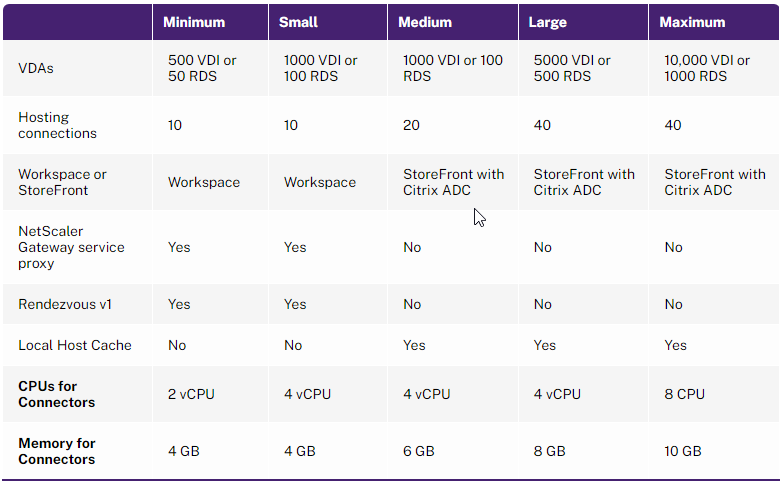Select the Workspace or StoreFront row label
783x485 pixels.
(x=62, y=182)
